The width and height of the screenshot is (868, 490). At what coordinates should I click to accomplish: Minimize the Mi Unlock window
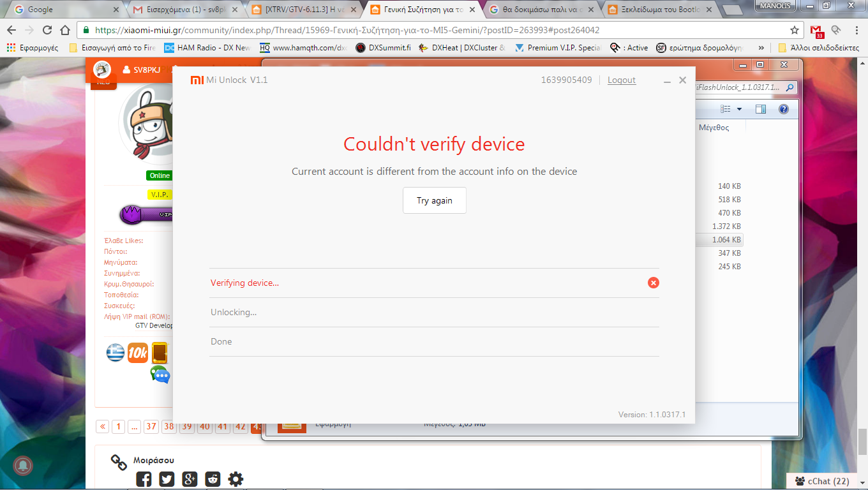pos(667,80)
